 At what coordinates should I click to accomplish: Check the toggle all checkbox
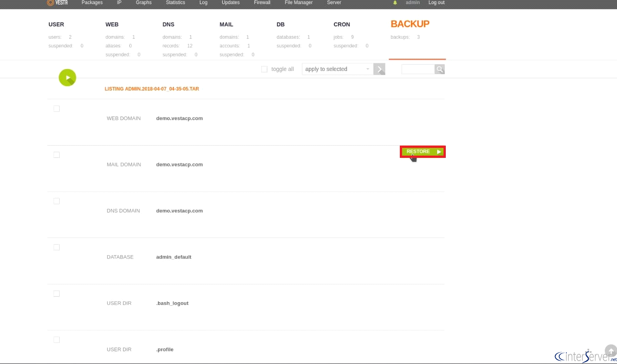tap(264, 69)
